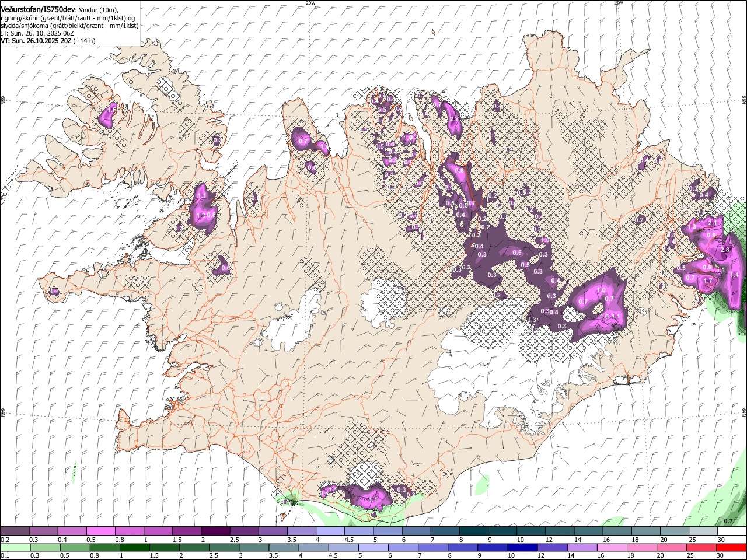Image resolution: width=747 pixels, height=560 pixels.
Task: Pick upper legend swatch starting at 2.5
Action: pyautogui.click(x=243, y=531)
